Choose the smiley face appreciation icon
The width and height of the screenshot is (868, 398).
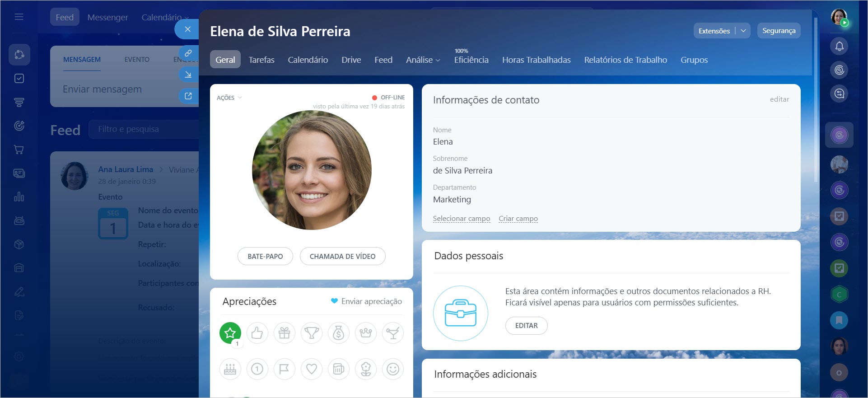tap(392, 369)
